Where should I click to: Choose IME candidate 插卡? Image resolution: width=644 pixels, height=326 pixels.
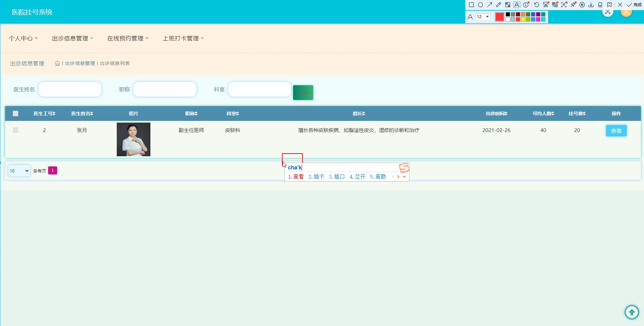[x=316, y=177]
